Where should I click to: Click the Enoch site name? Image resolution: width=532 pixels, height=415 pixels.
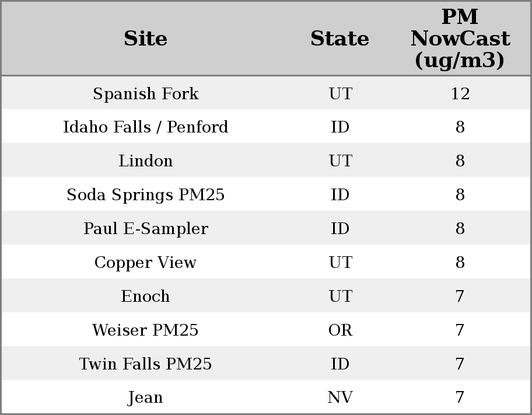[145, 297]
